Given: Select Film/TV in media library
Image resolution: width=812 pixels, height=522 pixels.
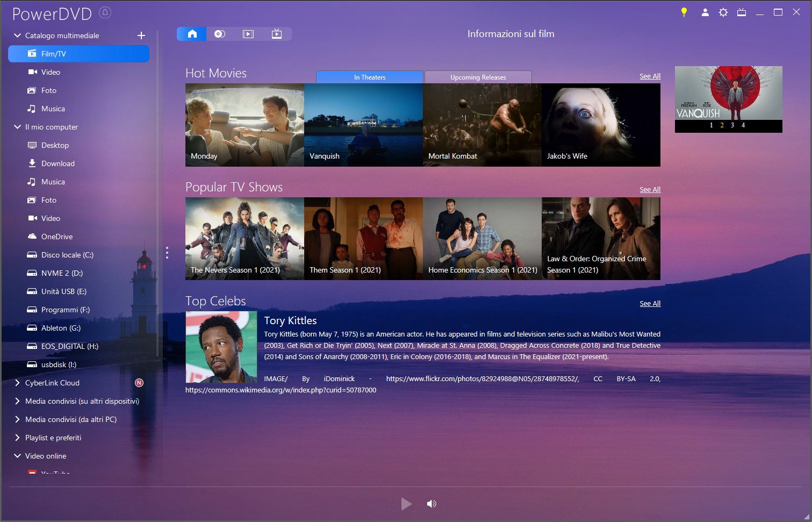Looking at the screenshot, I should 78,54.
